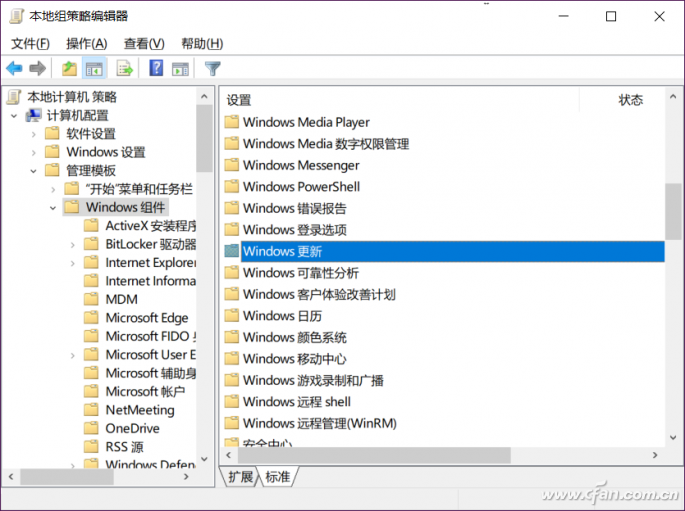Select Windows 移动中心 in the list
Image resolution: width=685 pixels, height=511 pixels.
tap(294, 358)
